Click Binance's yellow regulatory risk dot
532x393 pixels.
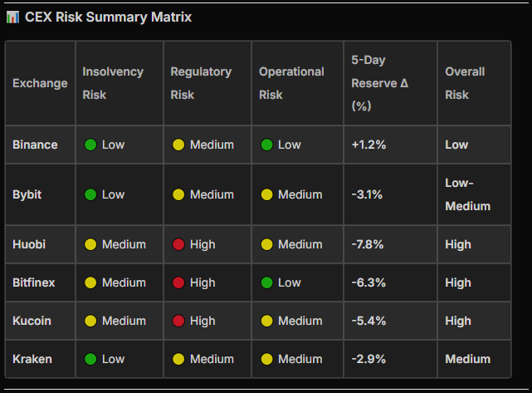click(178, 145)
